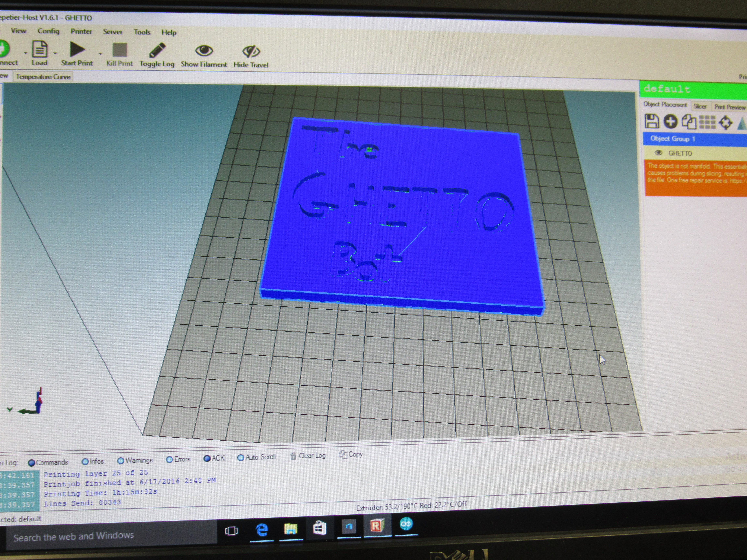Switch to the Object Placement tab
Viewport: 747px width, 560px height.
coord(665,105)
